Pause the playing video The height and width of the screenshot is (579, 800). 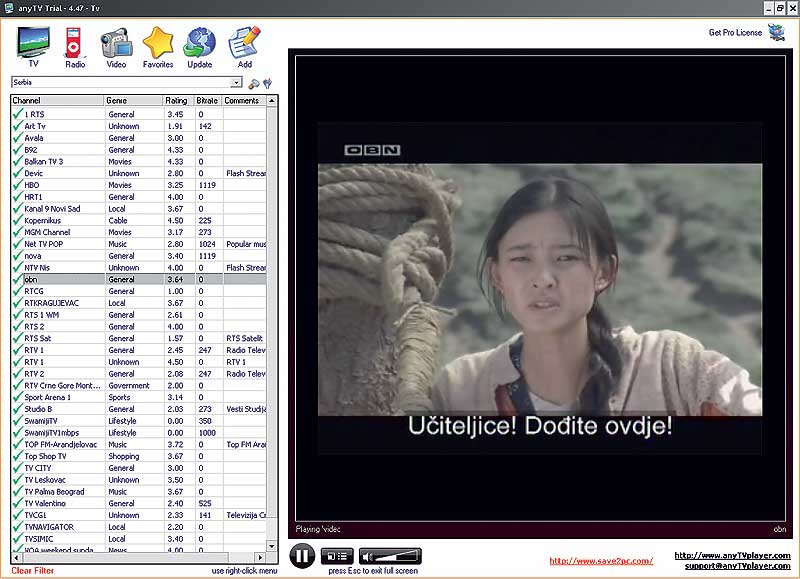coord(302,556)
